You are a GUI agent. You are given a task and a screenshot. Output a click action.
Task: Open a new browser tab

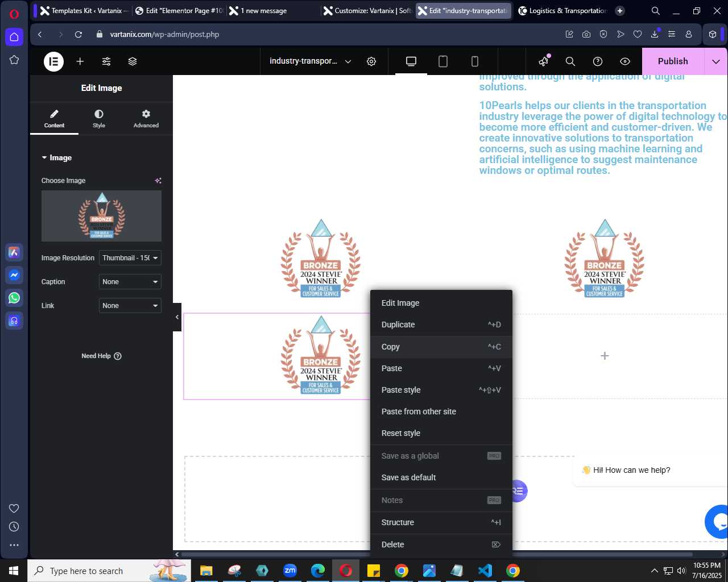[620, 11]
